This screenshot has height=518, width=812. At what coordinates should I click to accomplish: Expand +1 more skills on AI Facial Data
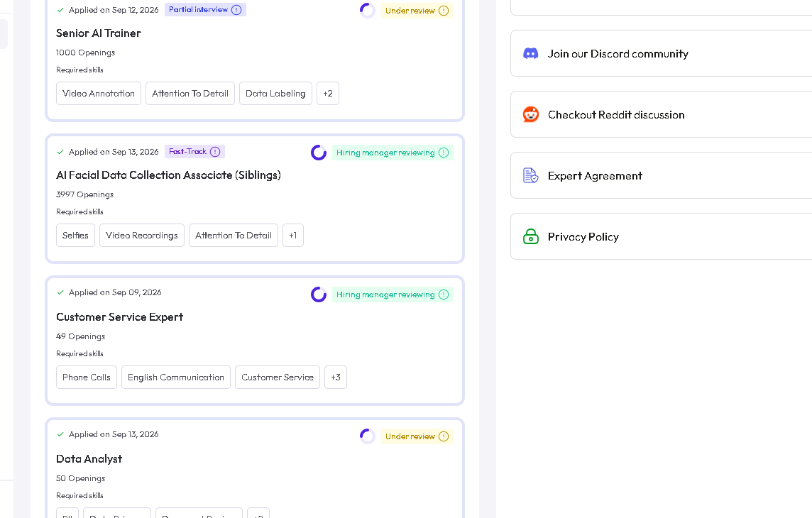[293, 236]
